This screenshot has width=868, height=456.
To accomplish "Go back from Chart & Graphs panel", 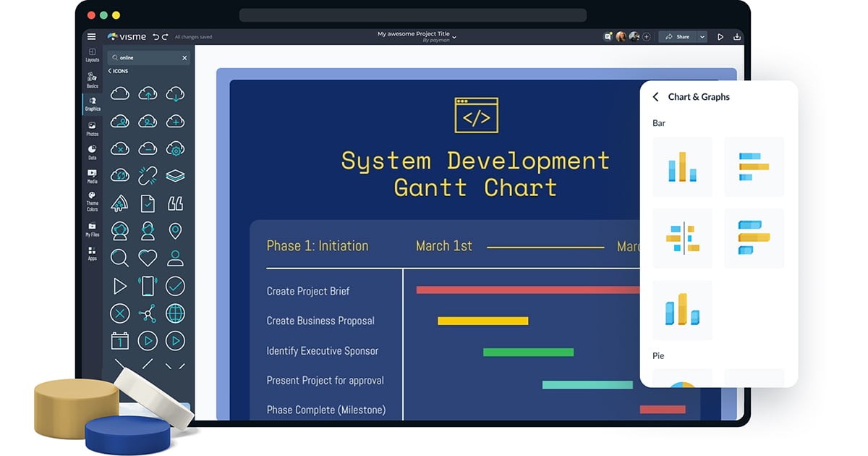I will [656, 97].
